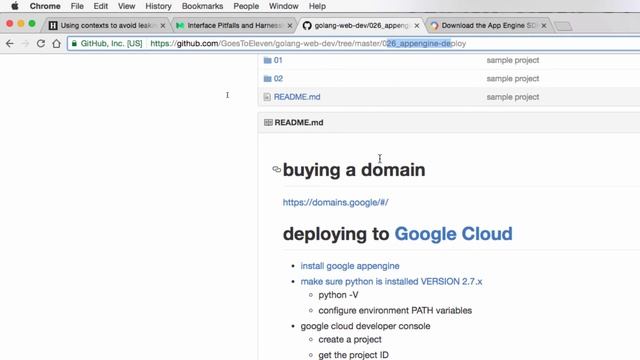Open the 'install google appengine' link
Viewport: 640px width, 360px height.
pos(350,266)
